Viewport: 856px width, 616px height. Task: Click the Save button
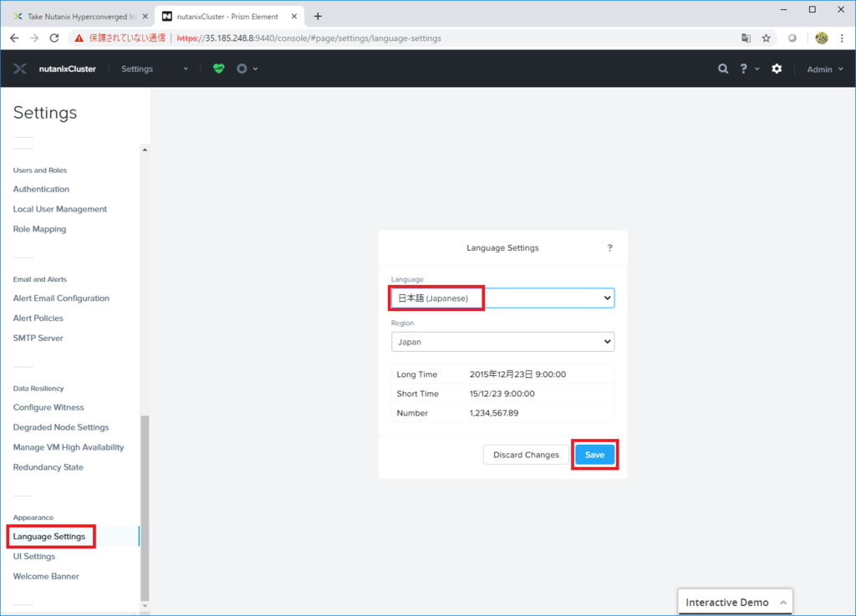pos(594,455)
